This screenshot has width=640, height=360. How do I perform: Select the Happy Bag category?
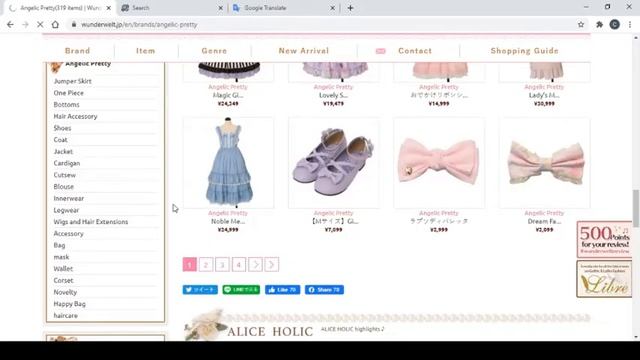tap(70, 304)
